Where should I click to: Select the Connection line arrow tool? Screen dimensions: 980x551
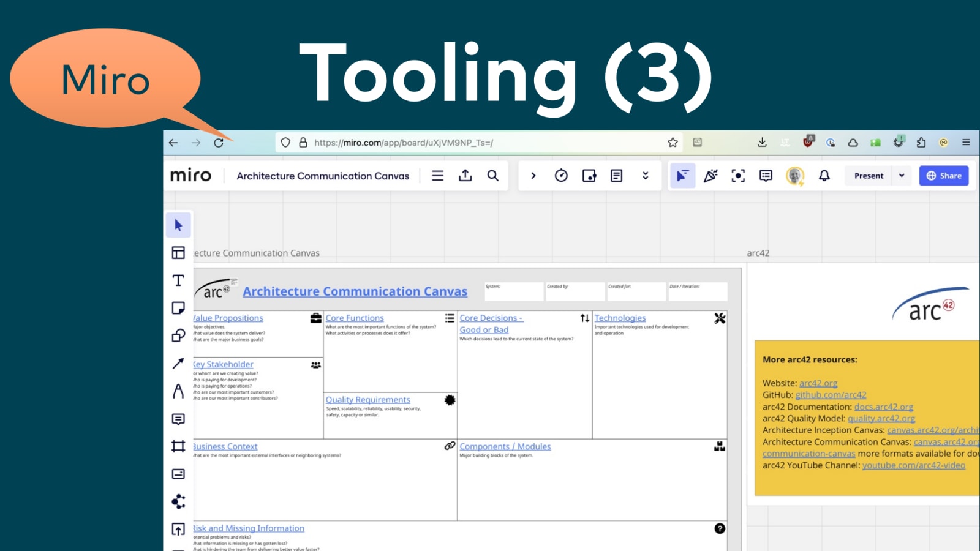[178, 364]
